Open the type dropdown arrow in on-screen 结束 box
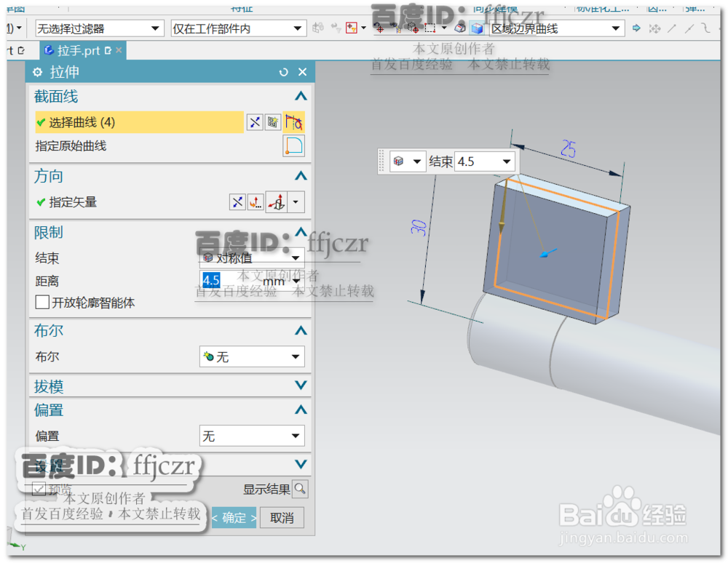The image size is (728, 563). (417, 161)
